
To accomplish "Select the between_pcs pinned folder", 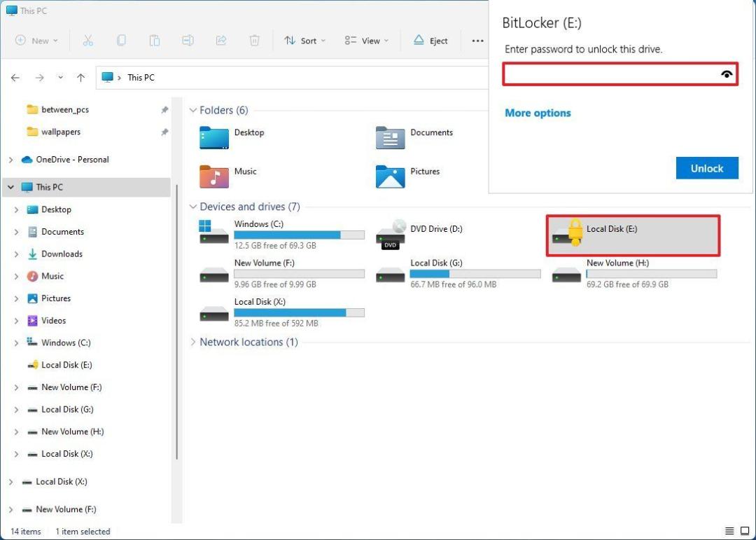I will 65,109.
